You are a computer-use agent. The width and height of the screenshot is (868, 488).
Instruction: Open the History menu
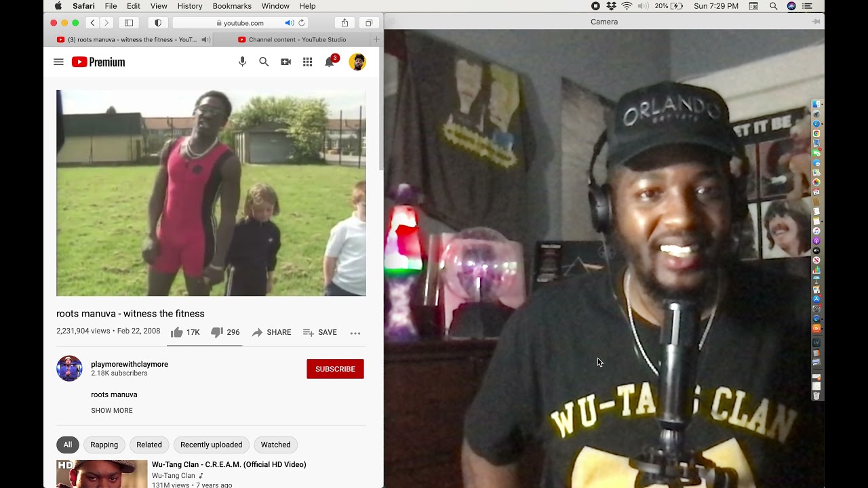click(x=190, y=6)
